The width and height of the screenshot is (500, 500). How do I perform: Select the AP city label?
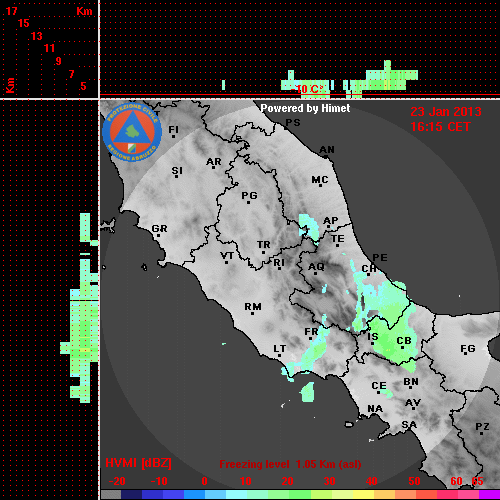[330, 220]
